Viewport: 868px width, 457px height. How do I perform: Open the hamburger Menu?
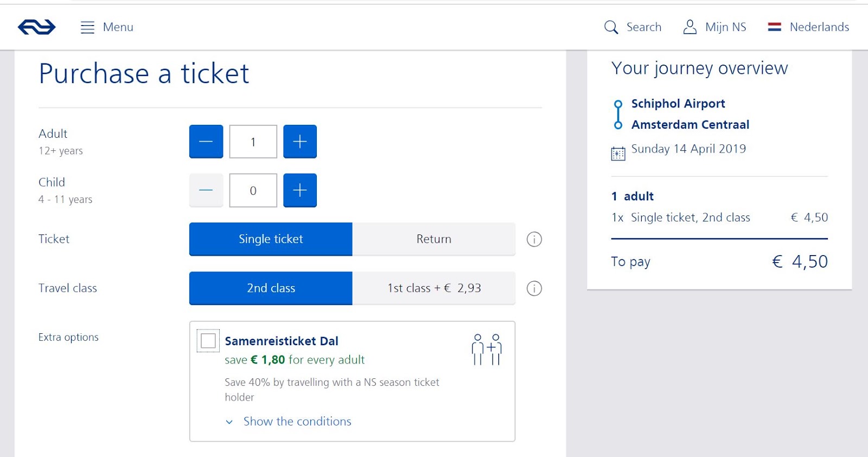107,27
